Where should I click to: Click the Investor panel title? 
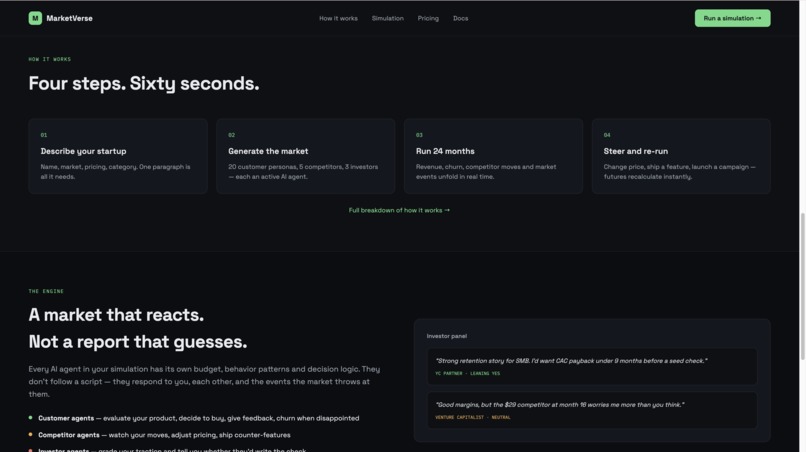(447, 336)
